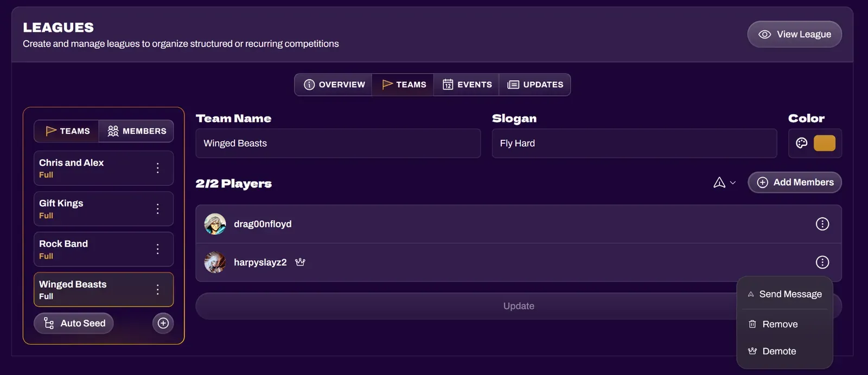Open the kebab menu for Gift Kings
The height and width of the screenshot is (375, 868).
[157, 209]
